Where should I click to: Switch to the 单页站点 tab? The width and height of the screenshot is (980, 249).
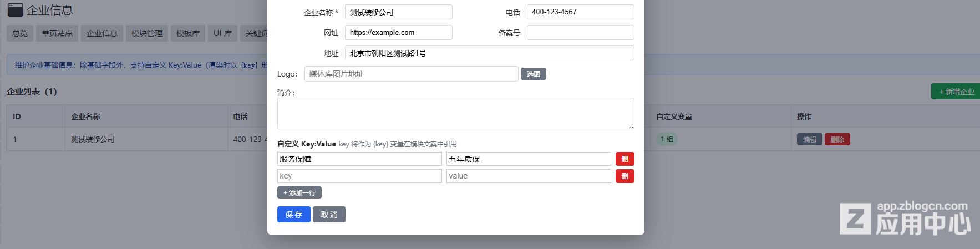coord(57,33)
